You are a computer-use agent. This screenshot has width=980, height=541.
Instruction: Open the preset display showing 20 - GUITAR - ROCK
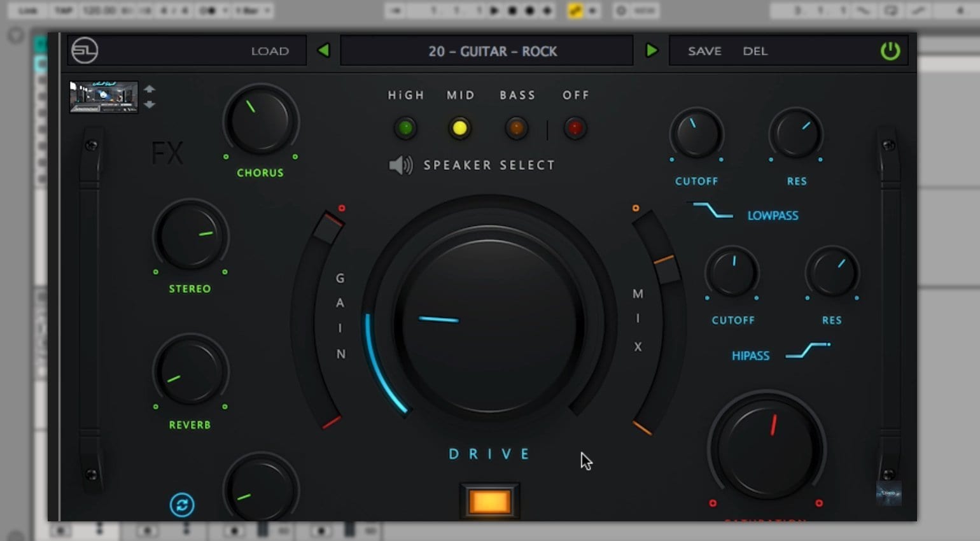coord(487,51)
